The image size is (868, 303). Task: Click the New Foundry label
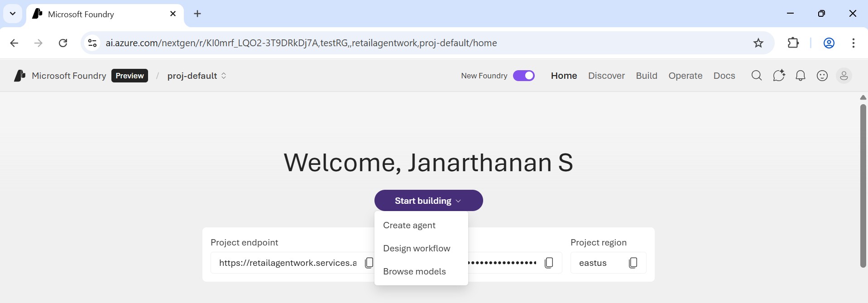tap(484, 76)
